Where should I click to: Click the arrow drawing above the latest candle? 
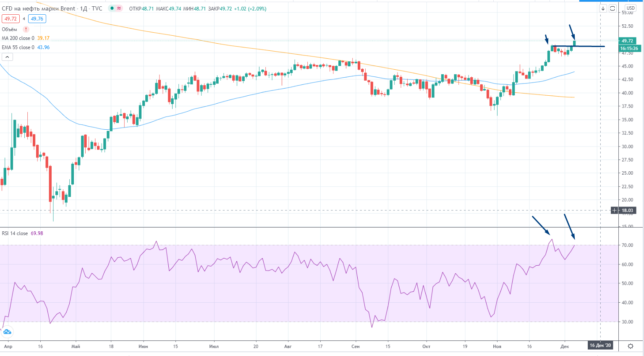(572, 32)
